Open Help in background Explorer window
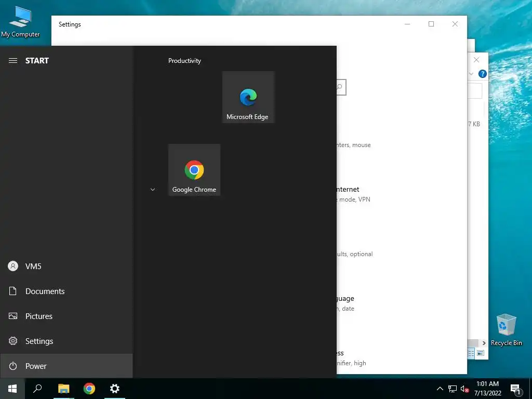 coord(483,74)
